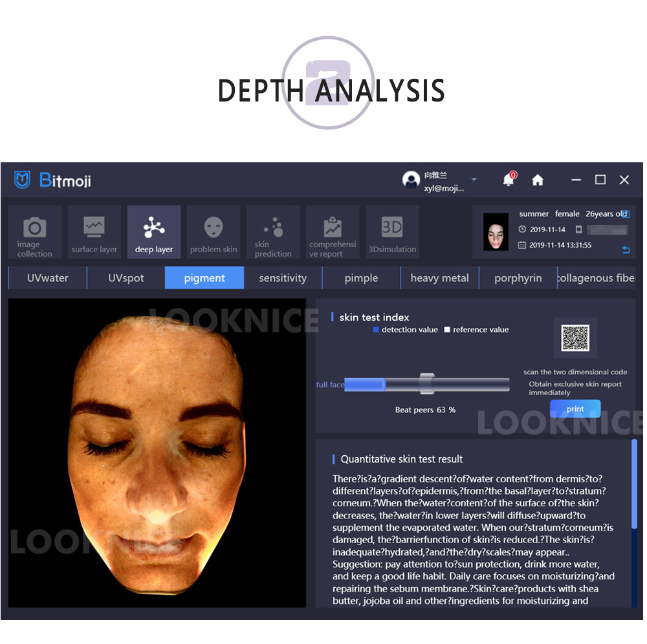The height and width of the screenshot is (644, 647).
Task: Switch to the porphyrin tab
Action: (x=518, y=277)
